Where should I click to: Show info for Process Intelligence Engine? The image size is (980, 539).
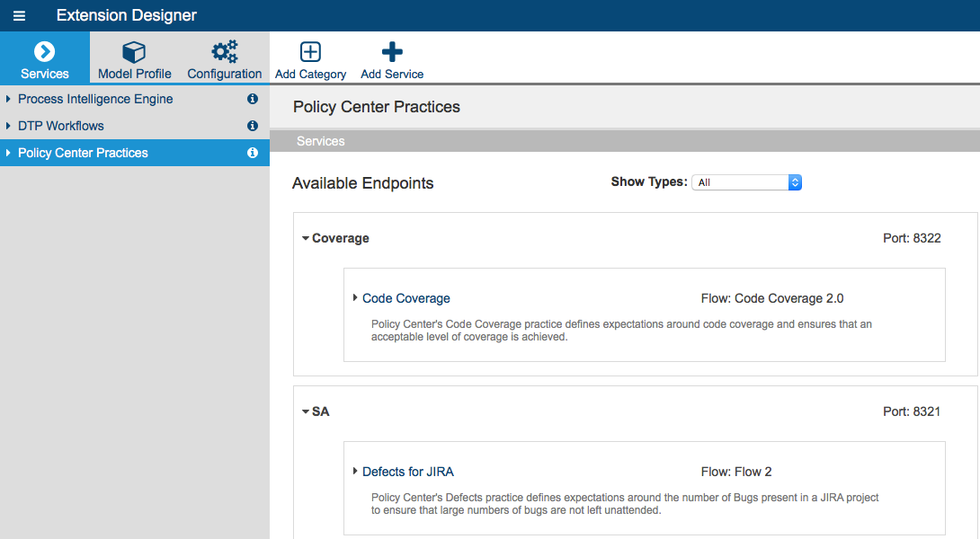coord(253,99)
